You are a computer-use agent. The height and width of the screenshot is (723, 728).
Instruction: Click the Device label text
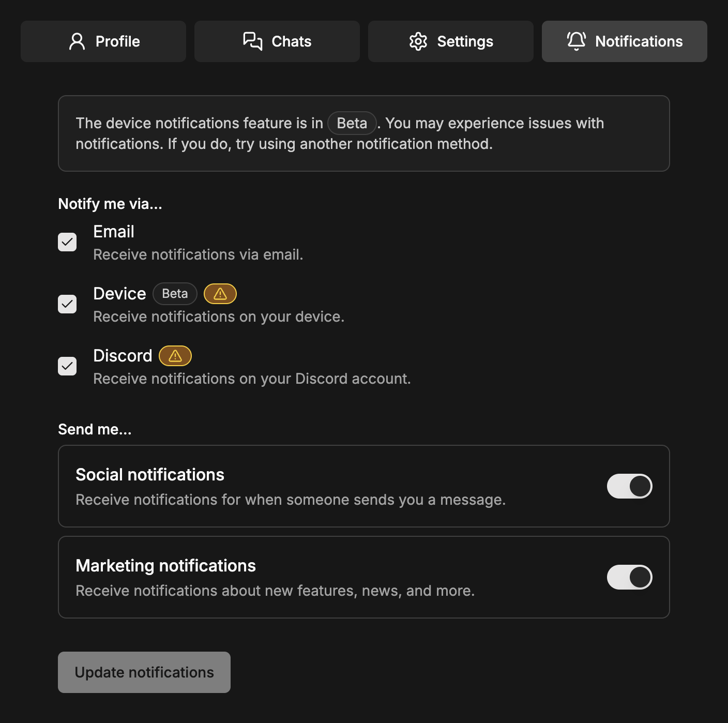tap(119, 294)
